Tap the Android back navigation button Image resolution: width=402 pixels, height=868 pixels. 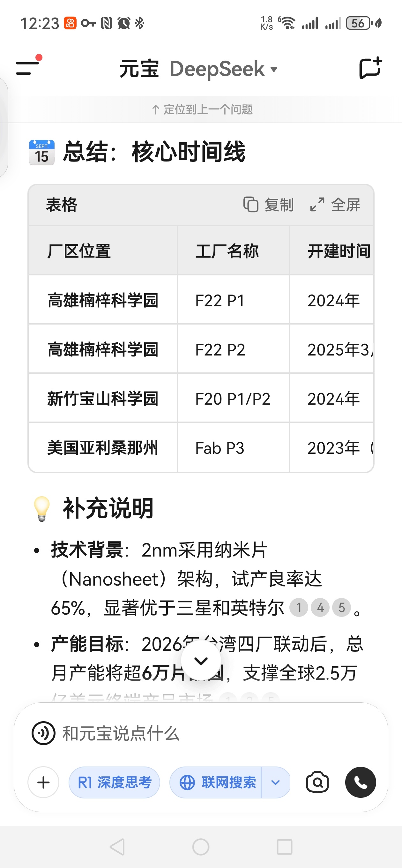117,847
